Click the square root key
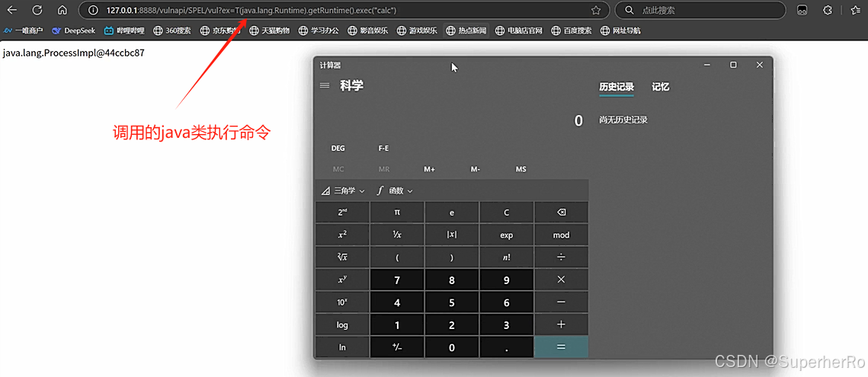This screenshot has height=377, width=868. coord(342,257)
